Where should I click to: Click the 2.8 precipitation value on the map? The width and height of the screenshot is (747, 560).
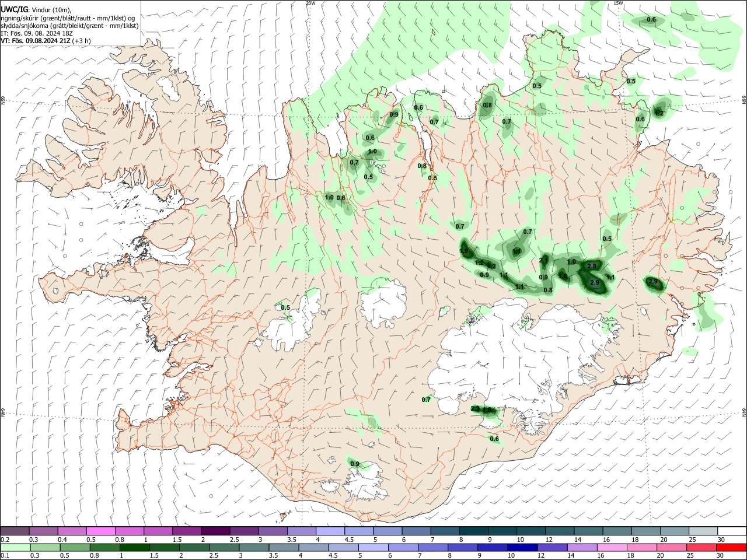(591, 266)
